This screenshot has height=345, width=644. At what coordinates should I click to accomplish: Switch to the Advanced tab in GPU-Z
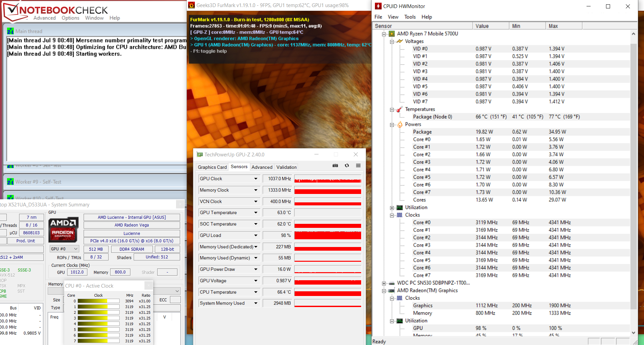(x=262, y=167)
